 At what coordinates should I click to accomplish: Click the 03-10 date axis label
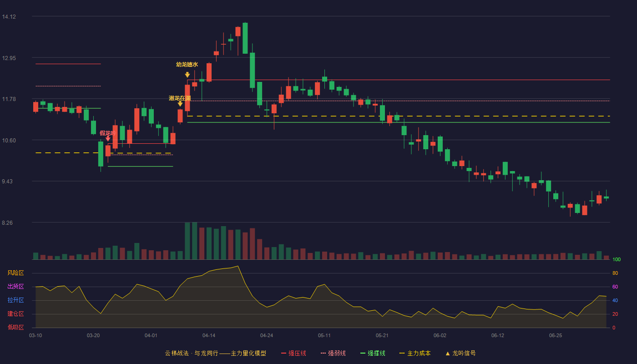pos(35,335)
